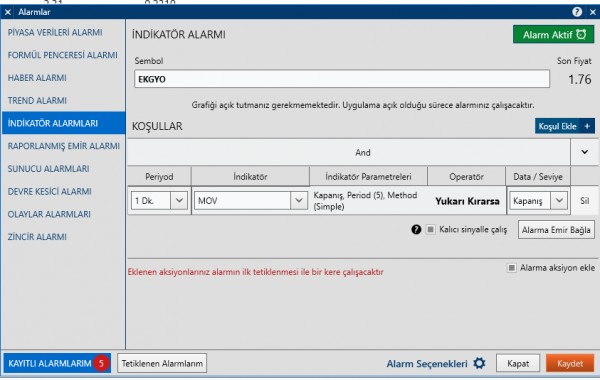
Task: Select İndikatör Alarmları in sidebar
Action: (x=63, y=123)
